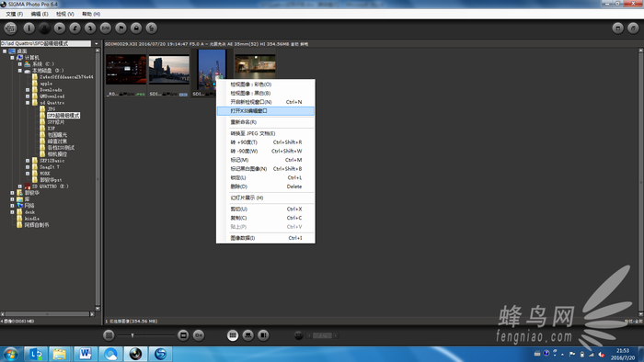
Task: Open the 编辑 (E) menu
Action: point(40,14)
